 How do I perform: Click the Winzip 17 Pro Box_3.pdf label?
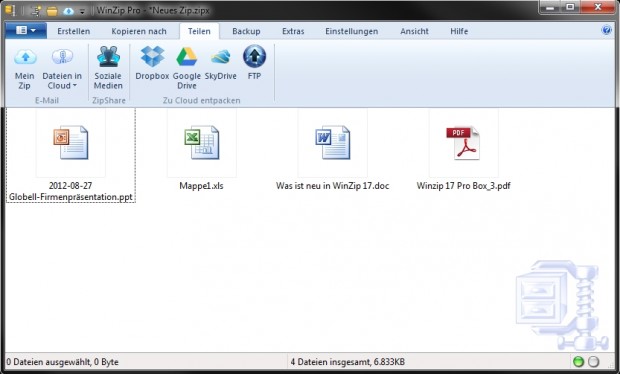[463, 186]
